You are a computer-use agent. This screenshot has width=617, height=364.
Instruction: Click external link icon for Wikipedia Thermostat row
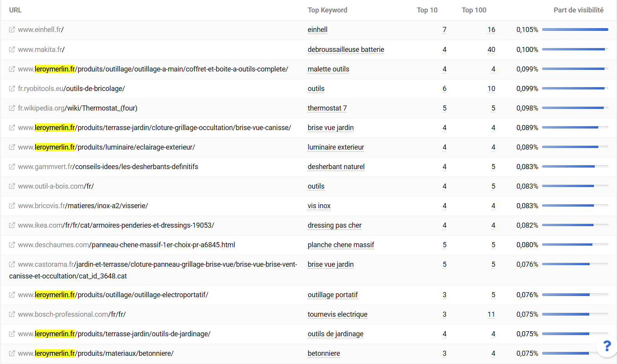point(12,108)
